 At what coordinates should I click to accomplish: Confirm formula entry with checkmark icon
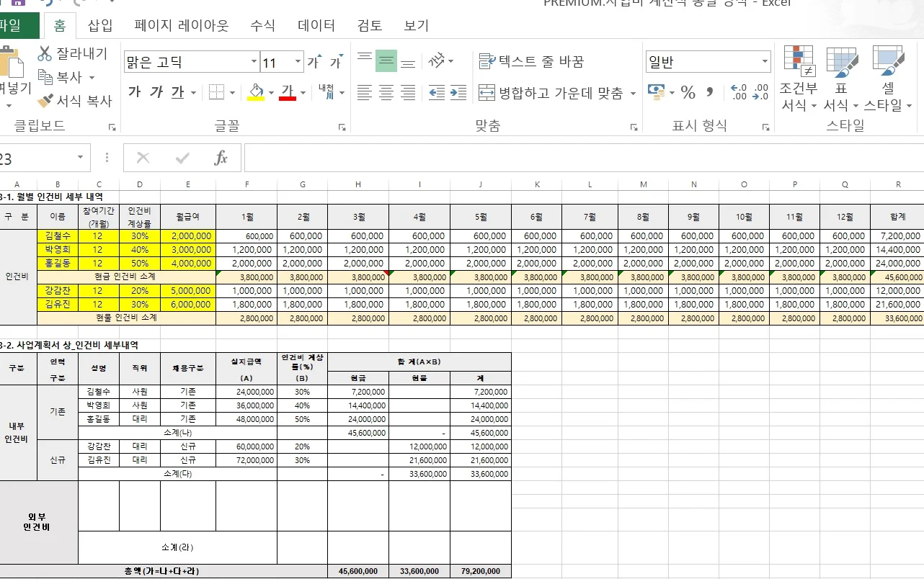click(182, 158)
